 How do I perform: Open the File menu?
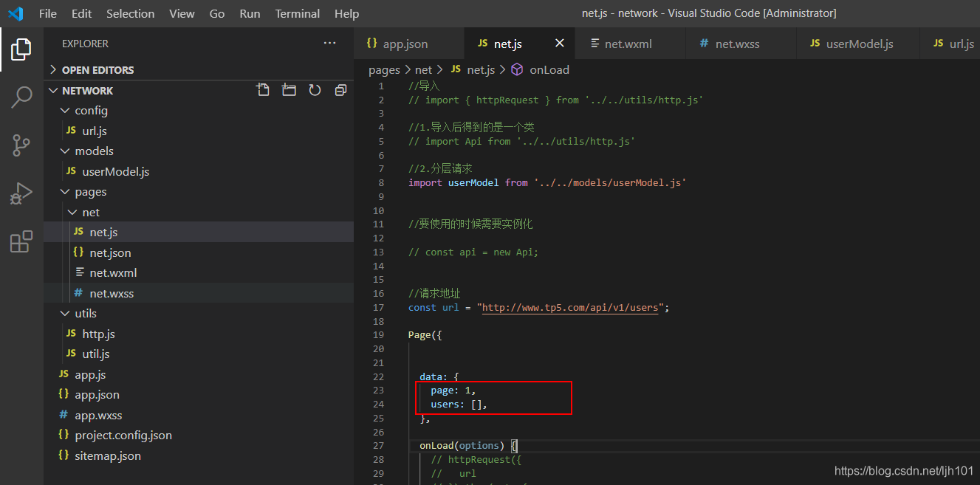pos(47,13)
